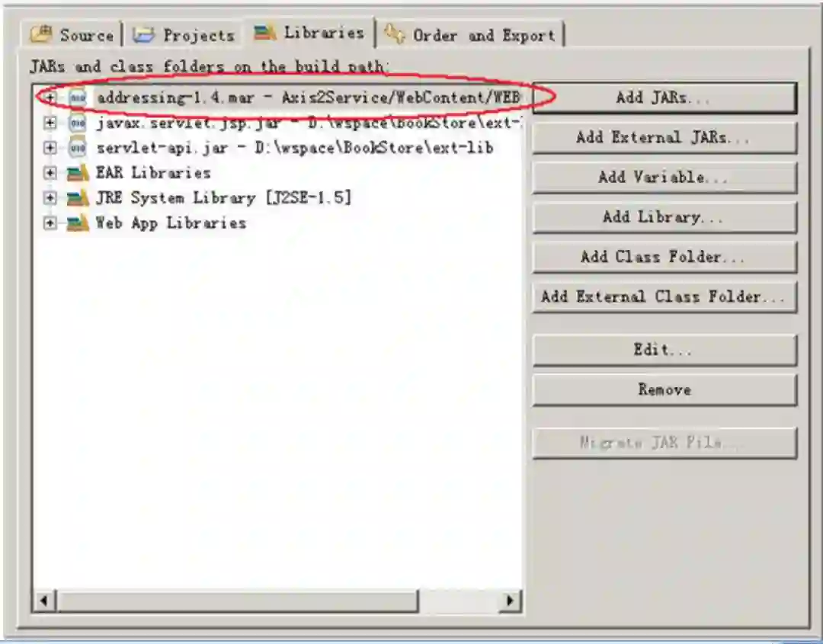Expand the JRE System Library node
The image size is (823, 644).
50,197
